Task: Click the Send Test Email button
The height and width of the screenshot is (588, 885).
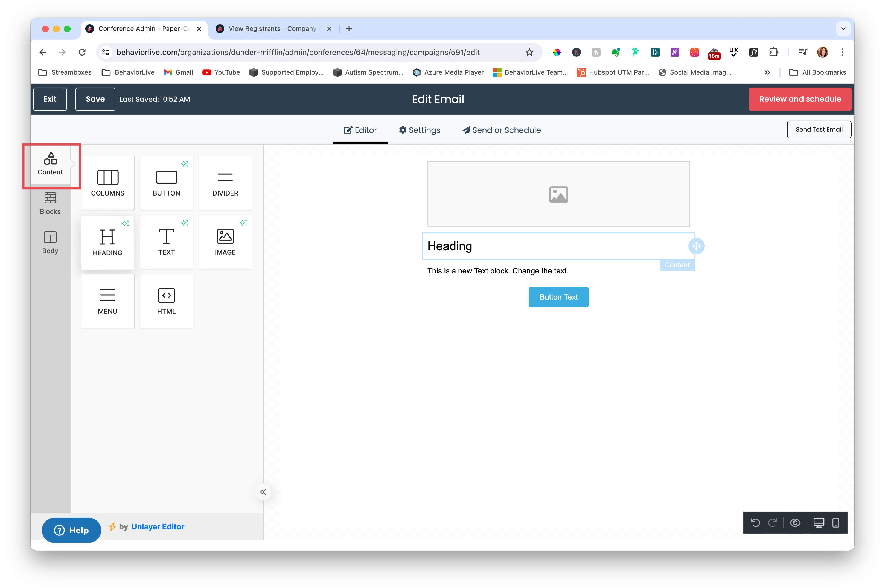Action: [x=819, y=129]
